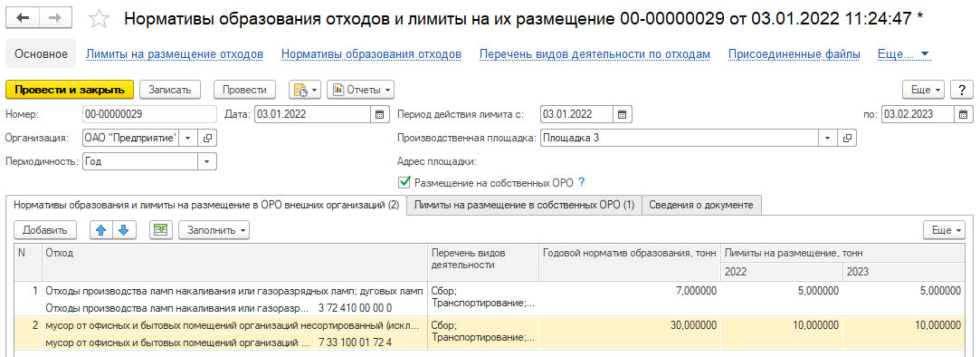Viewport: 980px width, 357px height.
Task: Expand the Производственная площадка dropdown
Action: (x=828, y=138)
